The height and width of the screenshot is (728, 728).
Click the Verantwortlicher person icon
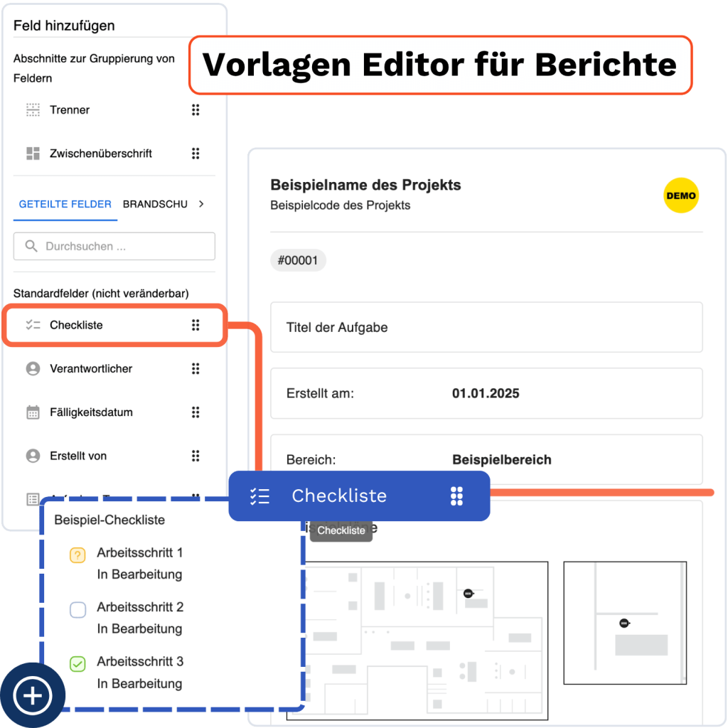(33, 369)
